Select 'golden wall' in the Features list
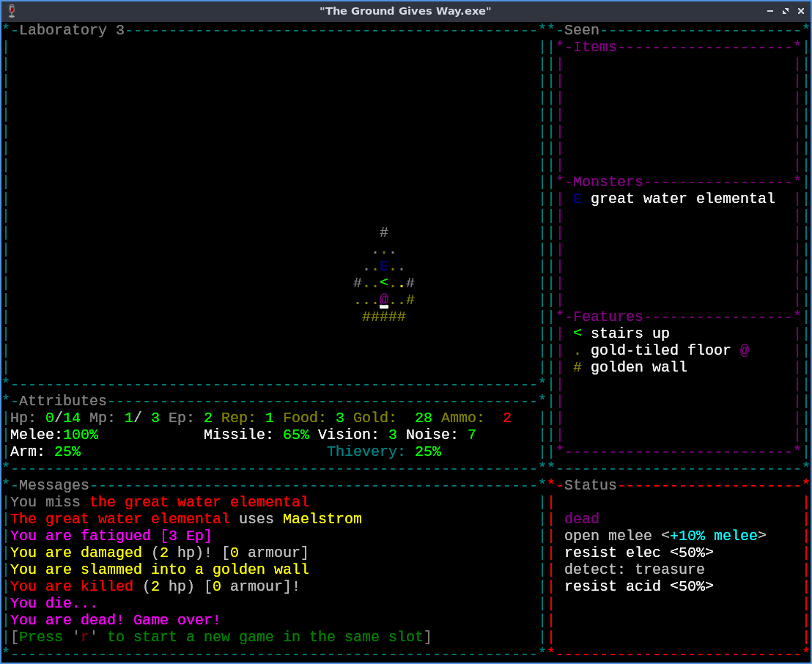 638,366
